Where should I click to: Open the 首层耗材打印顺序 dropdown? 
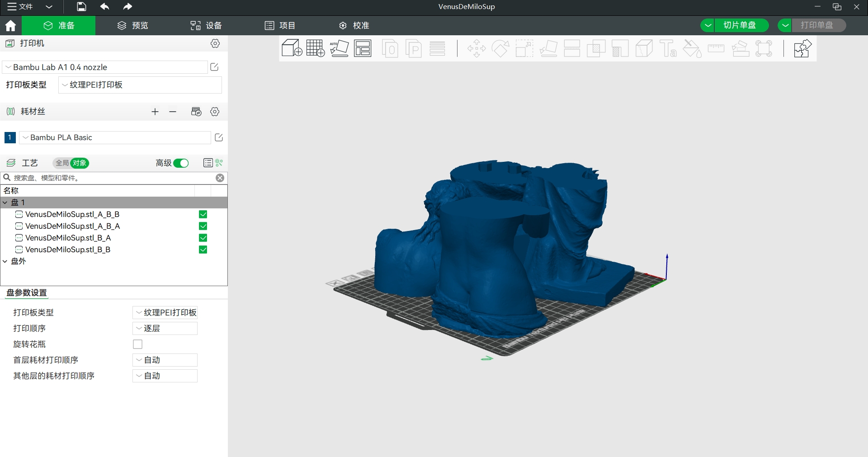click(x=165, y=360)
